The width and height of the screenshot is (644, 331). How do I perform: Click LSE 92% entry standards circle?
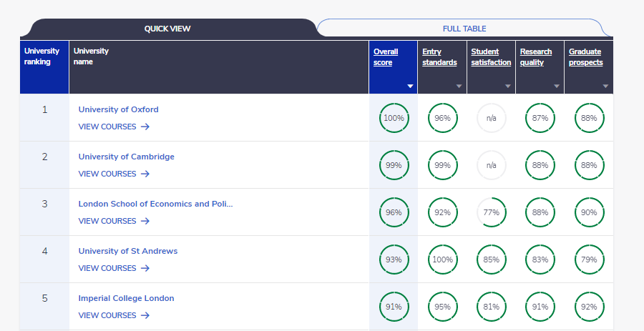(x=443, y=212)
